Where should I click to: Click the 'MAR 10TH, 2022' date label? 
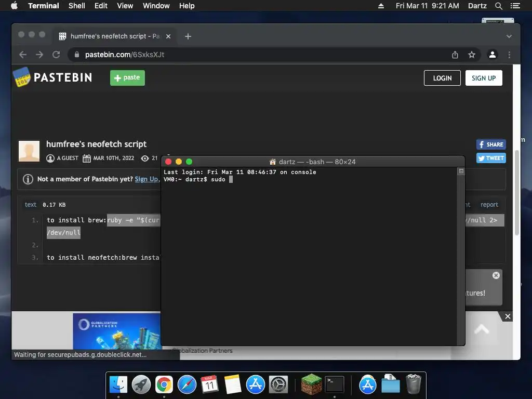[114, 158]
